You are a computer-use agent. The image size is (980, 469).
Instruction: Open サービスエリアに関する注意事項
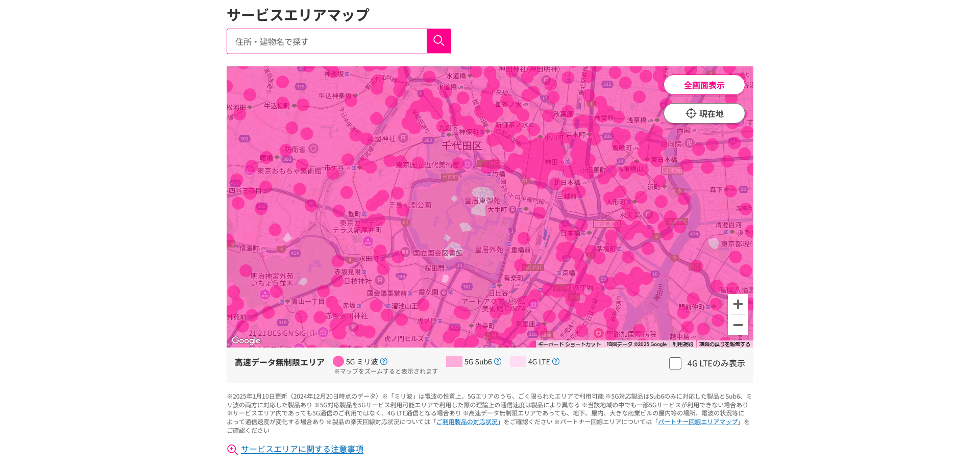click(302, 449)
